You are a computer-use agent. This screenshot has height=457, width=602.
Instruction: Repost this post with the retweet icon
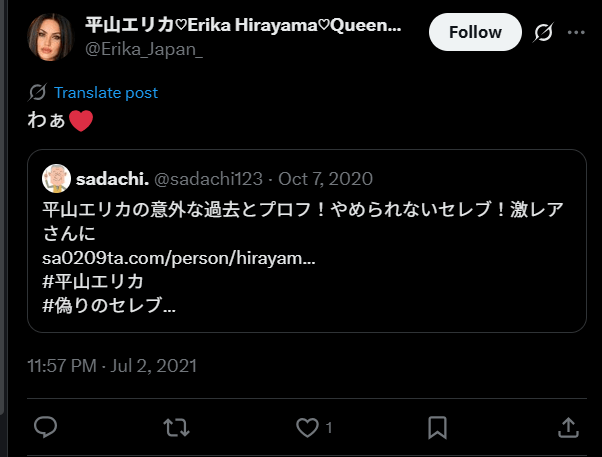click(176, 427)
